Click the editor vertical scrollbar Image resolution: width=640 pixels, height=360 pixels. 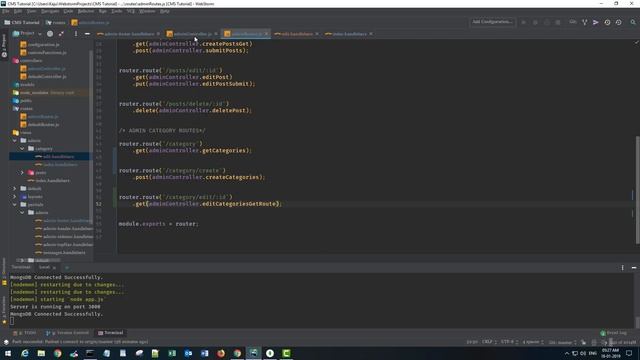coord(637,190)
